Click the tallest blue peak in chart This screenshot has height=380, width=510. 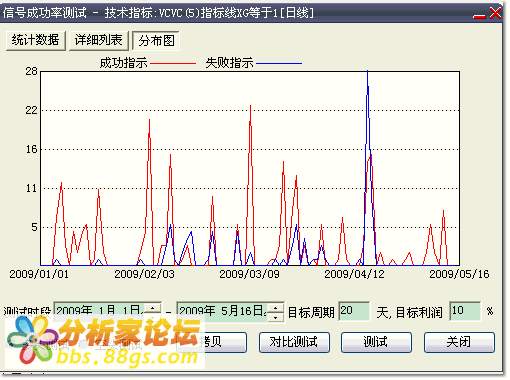pos(367,72)
